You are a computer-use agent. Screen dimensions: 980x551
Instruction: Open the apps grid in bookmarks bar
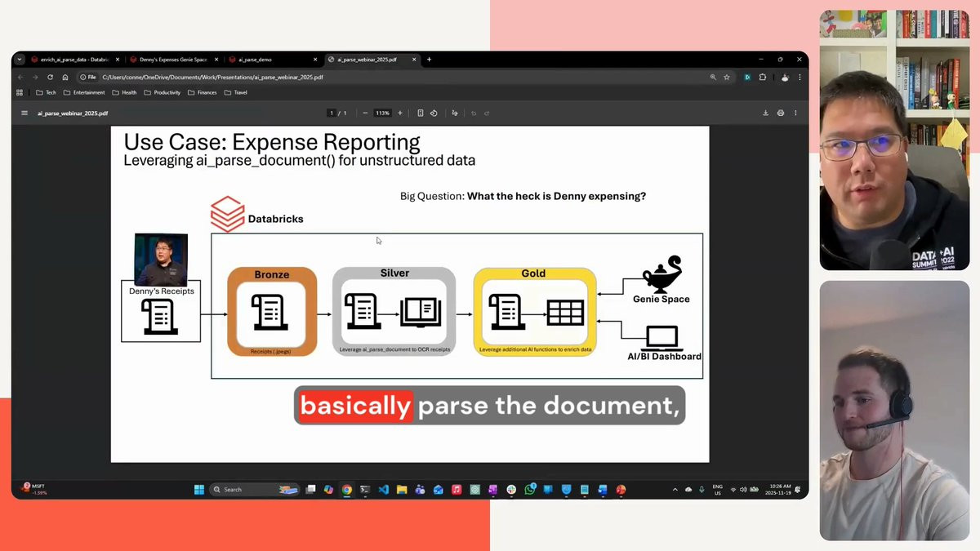[x=20, y=92]
